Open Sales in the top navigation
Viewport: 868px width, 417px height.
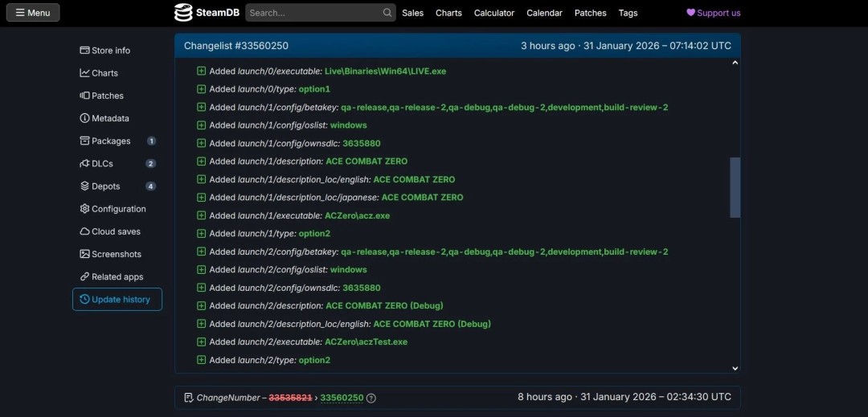point(412,13)
